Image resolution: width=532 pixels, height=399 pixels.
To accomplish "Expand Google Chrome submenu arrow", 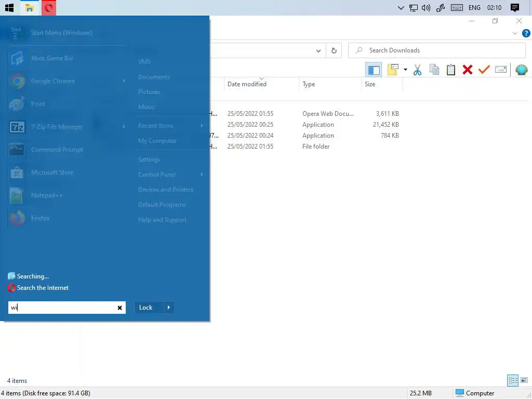I will click(124, 81).
